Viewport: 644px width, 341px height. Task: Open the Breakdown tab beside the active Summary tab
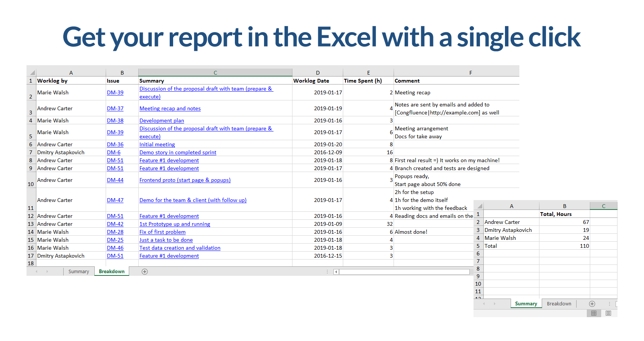(x=559, y=304)
